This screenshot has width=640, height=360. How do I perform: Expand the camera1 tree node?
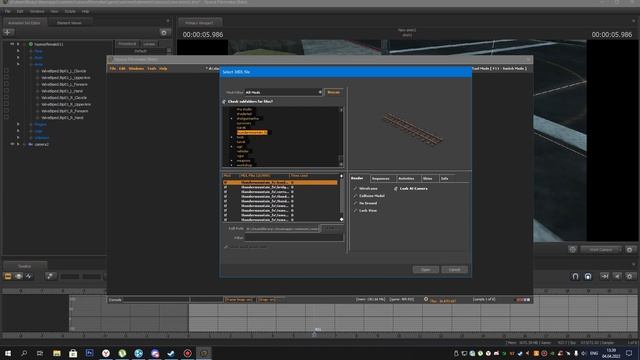18,144
